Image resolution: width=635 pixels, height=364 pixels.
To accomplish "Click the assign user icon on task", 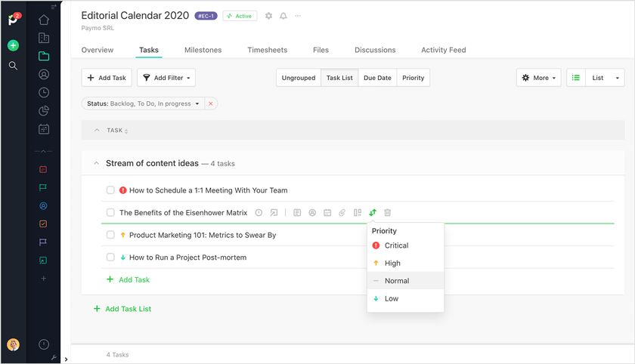I will tap(312, 213).
